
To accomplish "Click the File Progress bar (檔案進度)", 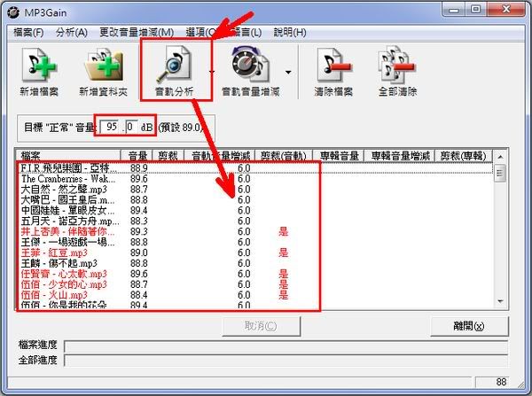I will coord(286,346).
